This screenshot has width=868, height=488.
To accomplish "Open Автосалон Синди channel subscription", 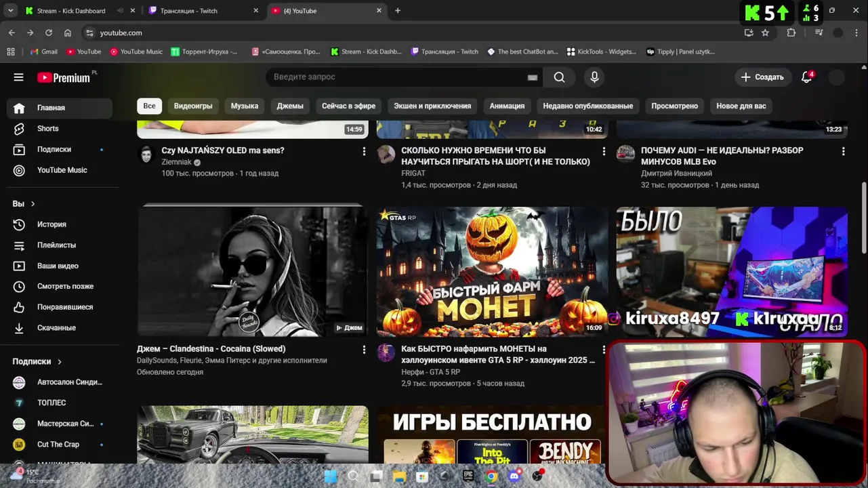I will point(60,382).
